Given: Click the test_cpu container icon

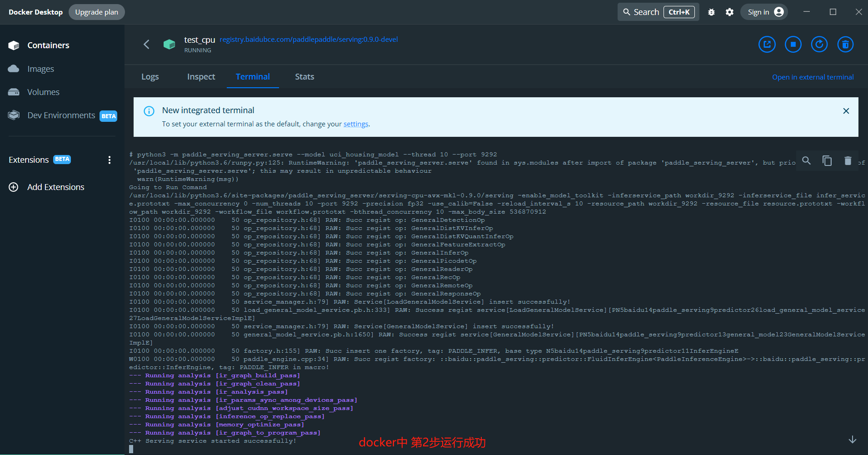Looking at the screenshot, I should tap(169, 44).
